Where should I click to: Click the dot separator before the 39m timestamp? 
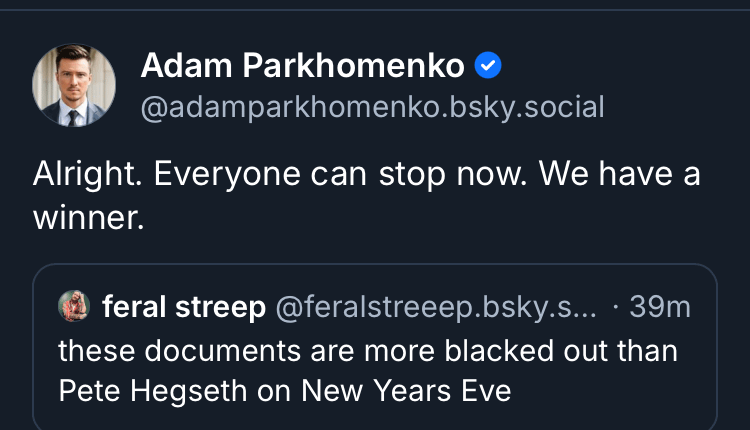[613, 307]
